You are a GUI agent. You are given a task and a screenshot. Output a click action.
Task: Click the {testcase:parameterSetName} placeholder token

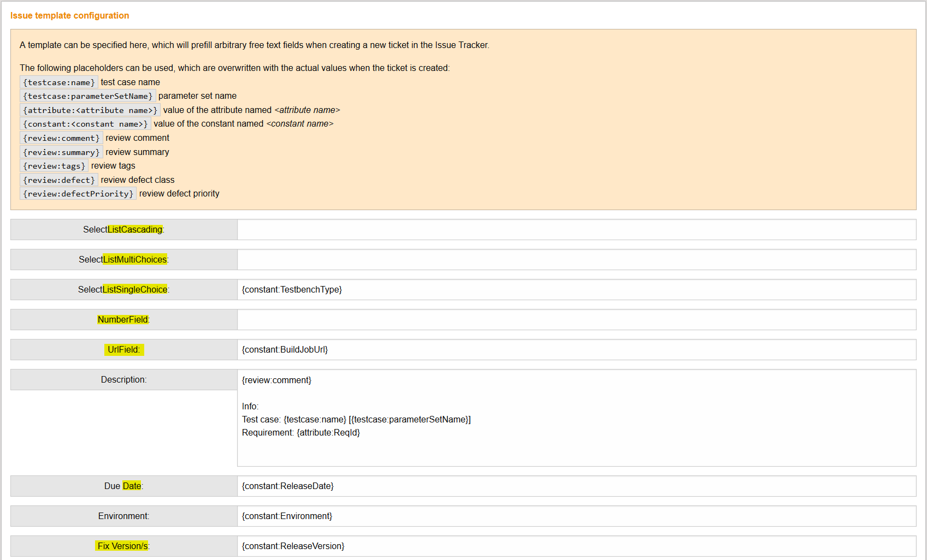pos(88,96)
